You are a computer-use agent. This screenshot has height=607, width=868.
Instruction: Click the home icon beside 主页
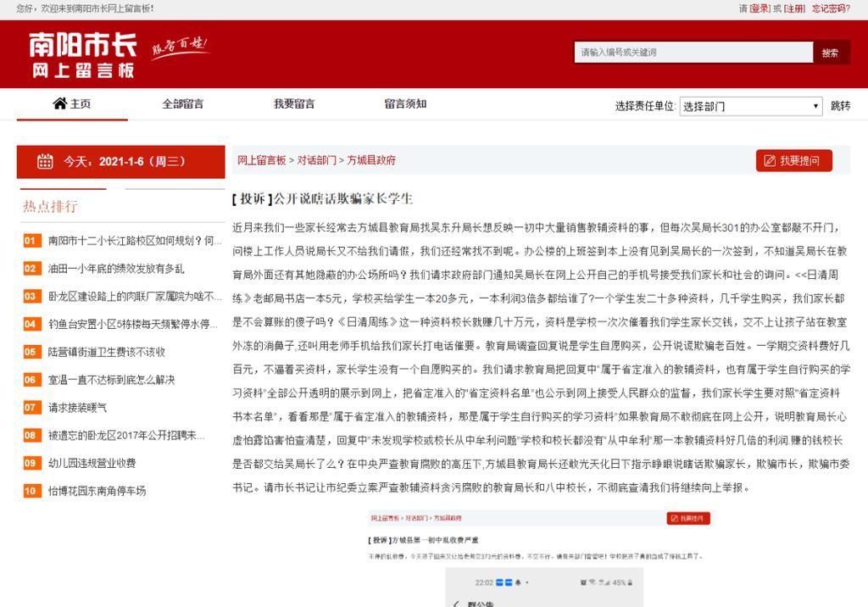59,103
